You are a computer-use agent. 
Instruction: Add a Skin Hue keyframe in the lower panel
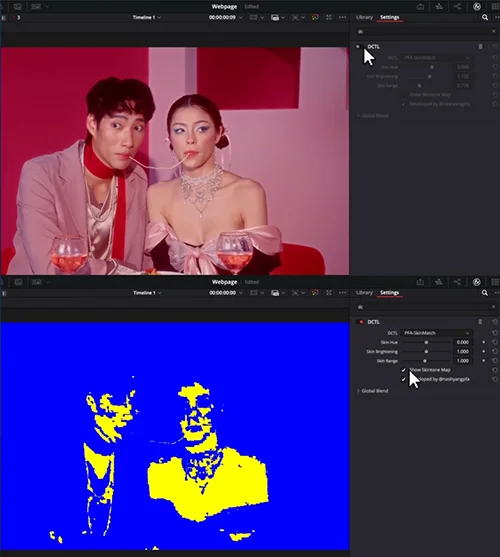tap(484, 342)
